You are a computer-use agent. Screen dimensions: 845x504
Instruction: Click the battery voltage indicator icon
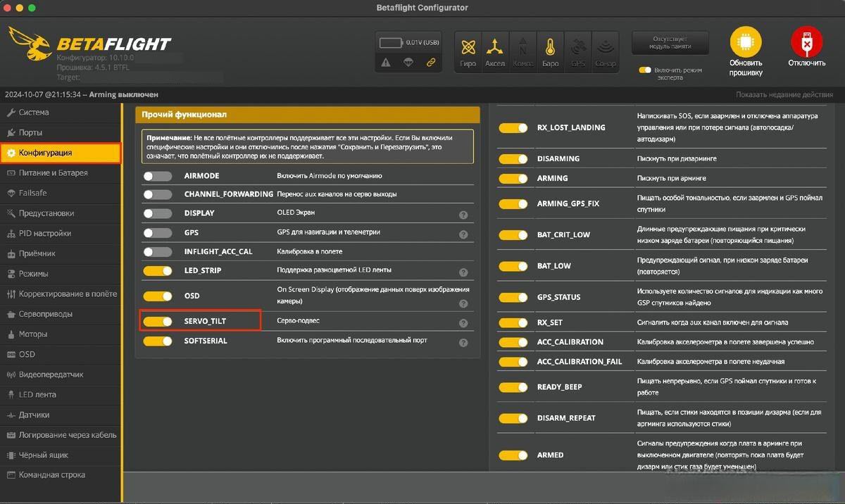click(391, 43)
